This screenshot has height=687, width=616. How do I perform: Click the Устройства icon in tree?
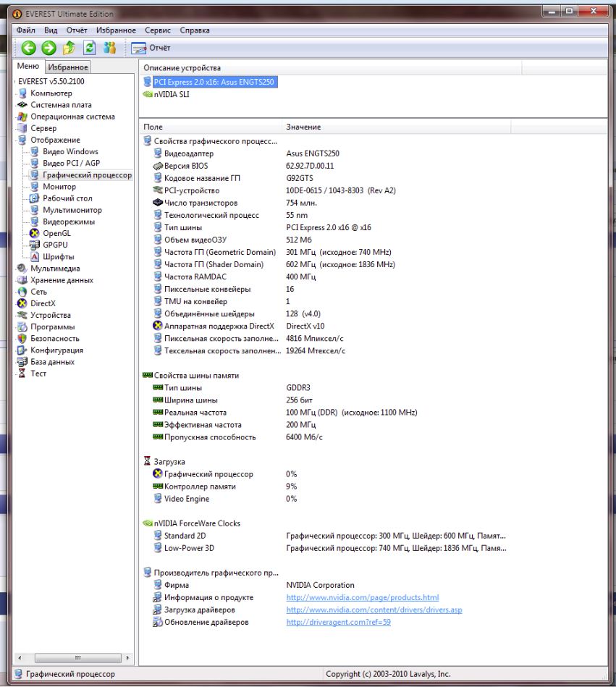pos(22,315)
